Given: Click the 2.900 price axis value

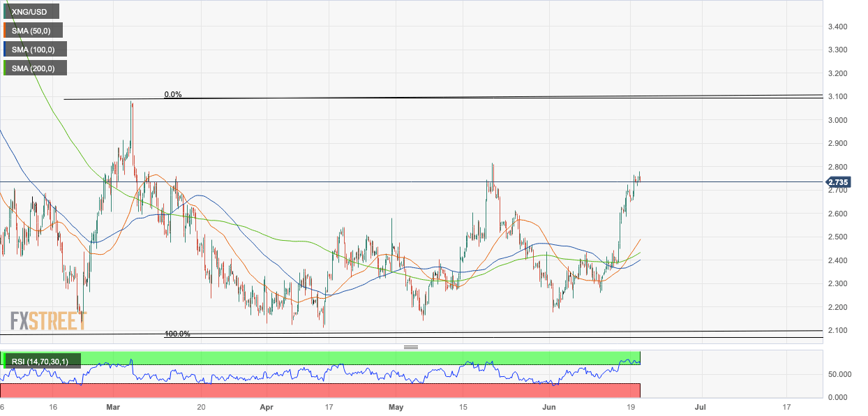Looking at the screenshot, I should [838, 144].
